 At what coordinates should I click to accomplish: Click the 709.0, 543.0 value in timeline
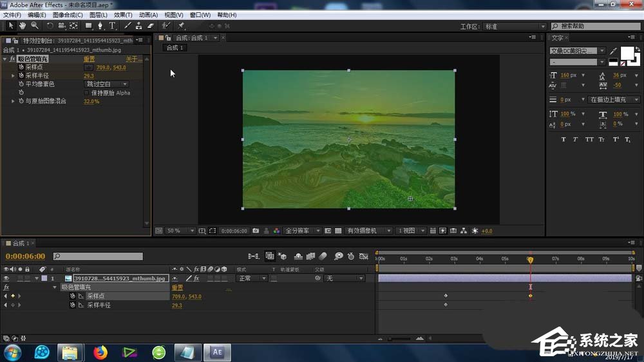(186, 296)
